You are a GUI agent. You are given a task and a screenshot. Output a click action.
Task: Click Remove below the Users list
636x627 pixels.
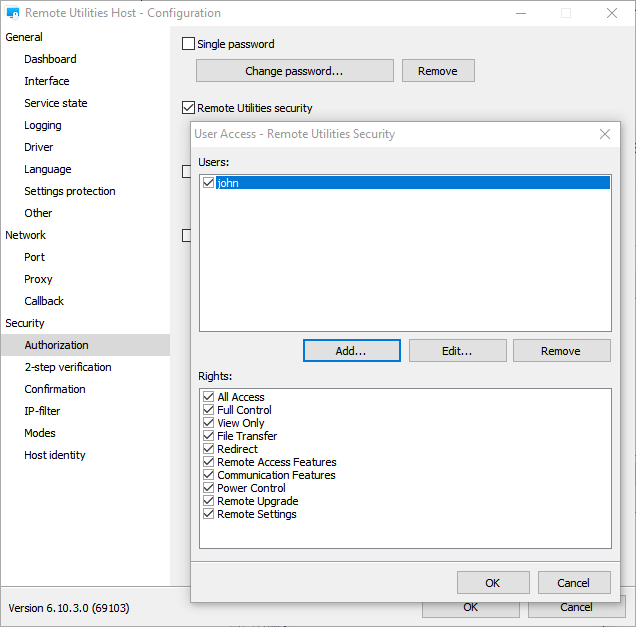coord(561,350)
